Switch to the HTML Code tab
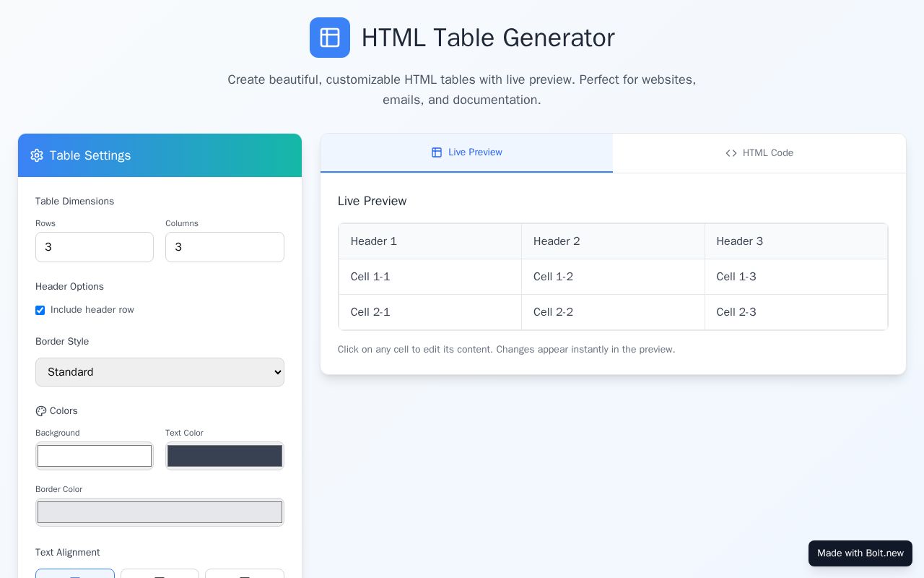This screenshot has height=578, width=924. (759, 153)
